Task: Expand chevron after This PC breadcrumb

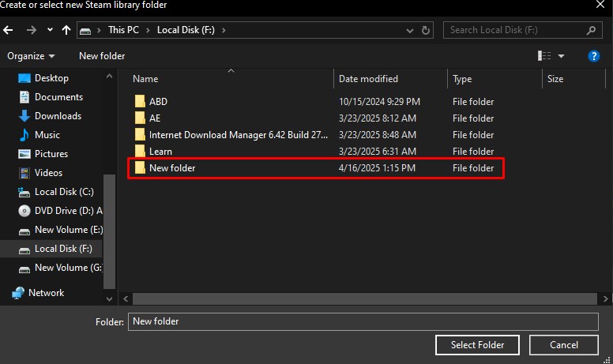Action: [148, 30]
